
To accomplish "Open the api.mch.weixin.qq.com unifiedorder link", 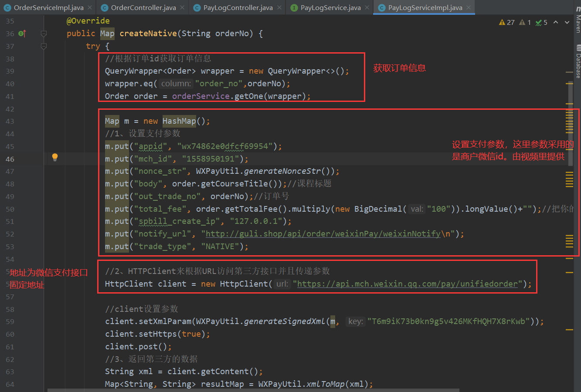I will click(407, 284).
